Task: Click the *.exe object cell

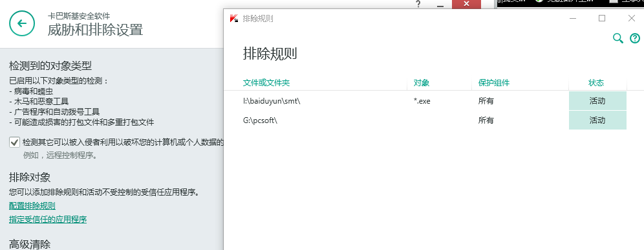Action: (x=422, y=101)
